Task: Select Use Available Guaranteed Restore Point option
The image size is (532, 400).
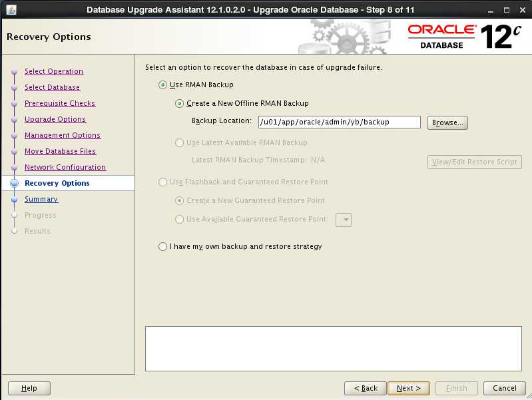Action: coord(180,220)
